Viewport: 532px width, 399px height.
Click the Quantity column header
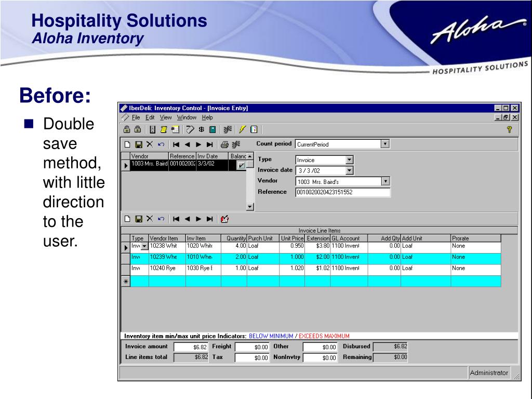tap(234, 238)
